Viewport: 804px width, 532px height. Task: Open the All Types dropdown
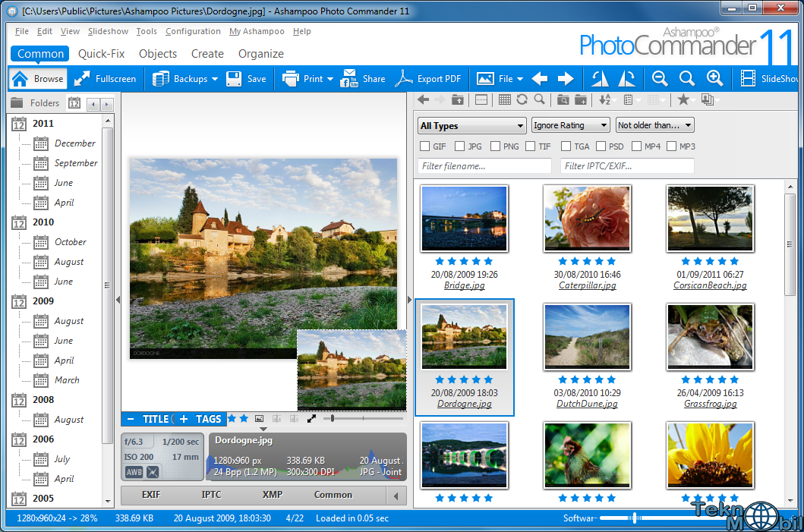point(471,125)
